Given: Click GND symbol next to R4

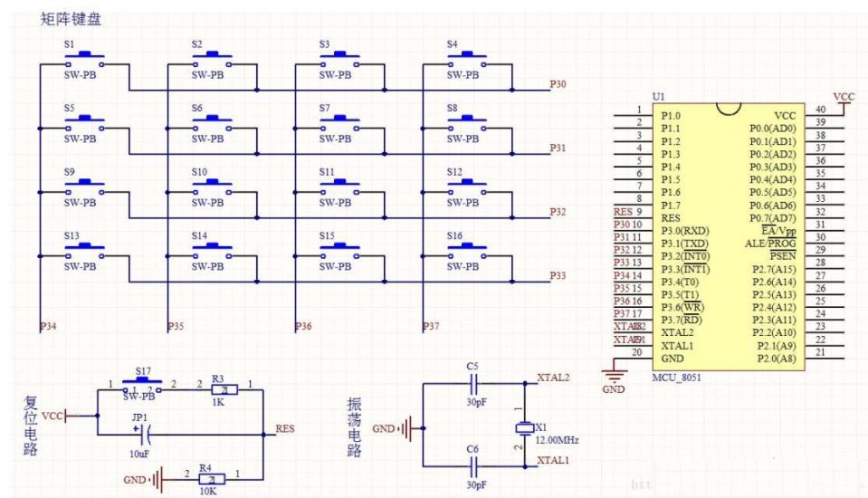Looking at the screenshot, I should (x=145, y=480).
